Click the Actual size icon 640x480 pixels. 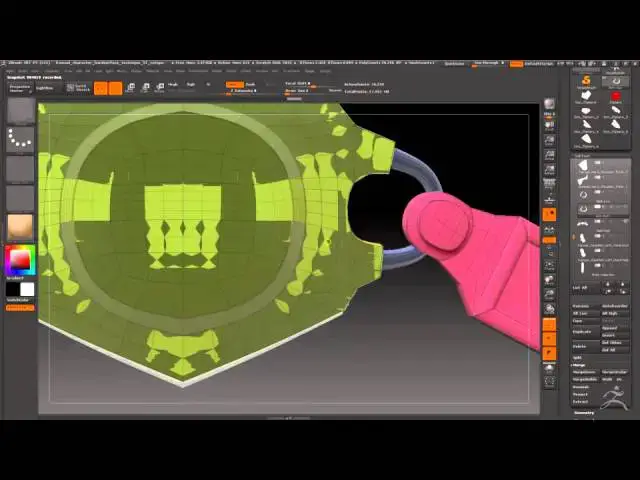(x=549, y=156)
